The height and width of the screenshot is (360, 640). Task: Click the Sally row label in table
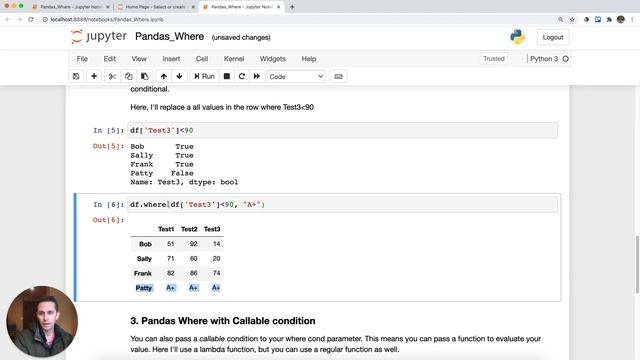144,259
